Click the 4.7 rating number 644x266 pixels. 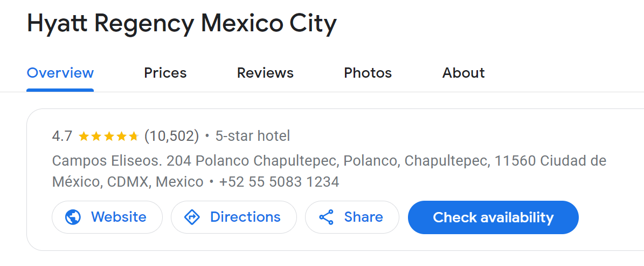(x=63, y=136)
